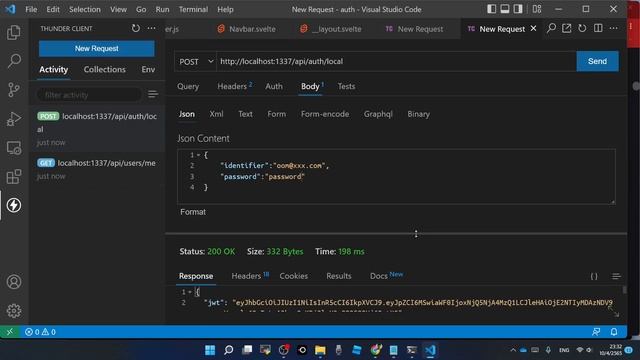Open the Accounts icon in activity bar
The width and height of the screenshot is (640, 360).
tap(14, 282)
